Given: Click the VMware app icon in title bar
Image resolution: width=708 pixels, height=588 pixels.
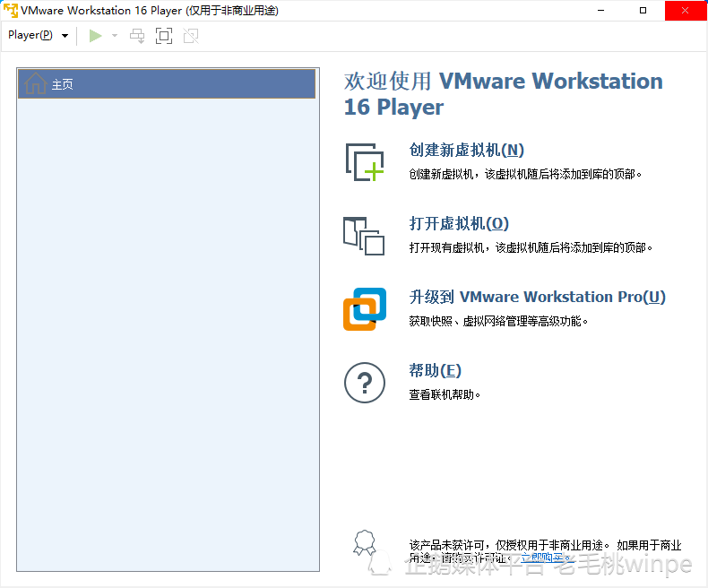Looking at the screenshot, I should click(11, 10).
